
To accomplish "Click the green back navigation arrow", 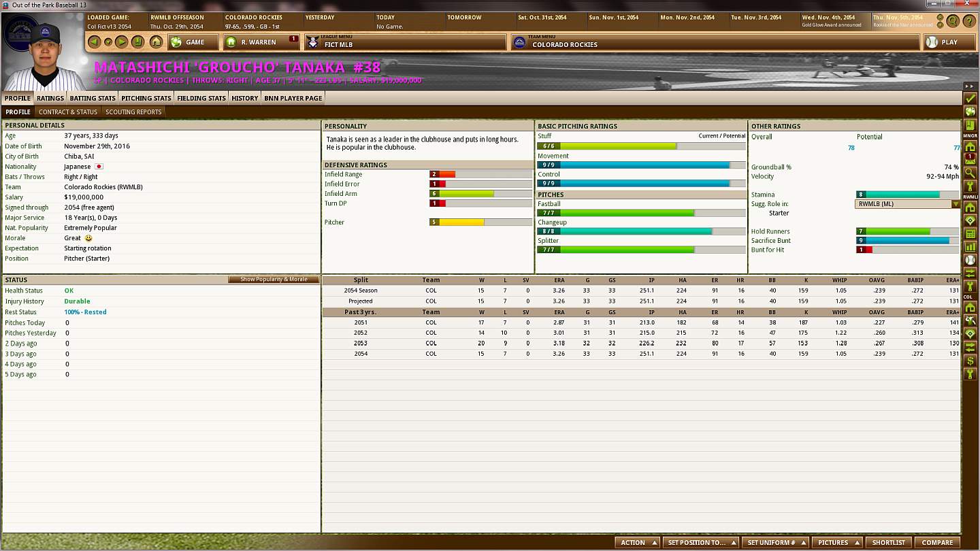I will 95,42.
